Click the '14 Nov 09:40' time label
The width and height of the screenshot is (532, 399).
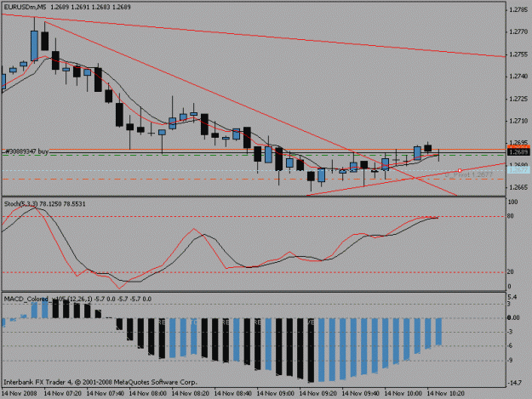coord(361,394)
